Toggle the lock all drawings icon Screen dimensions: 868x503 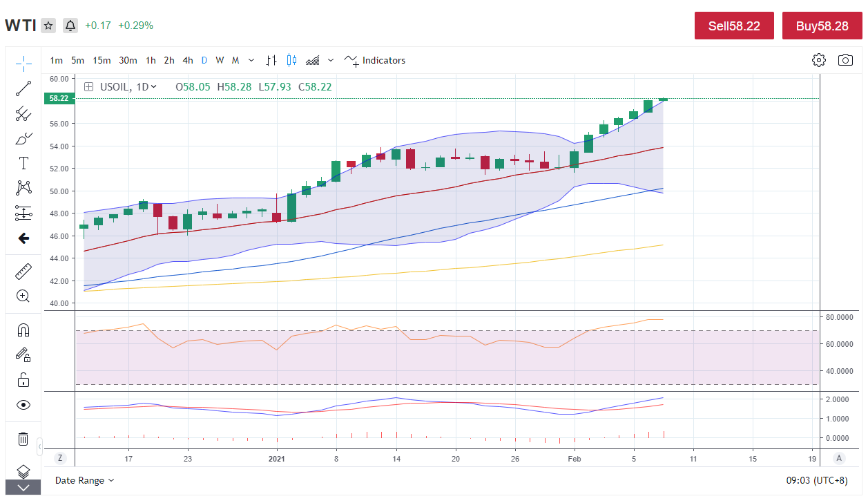click(x=23, y=380)
